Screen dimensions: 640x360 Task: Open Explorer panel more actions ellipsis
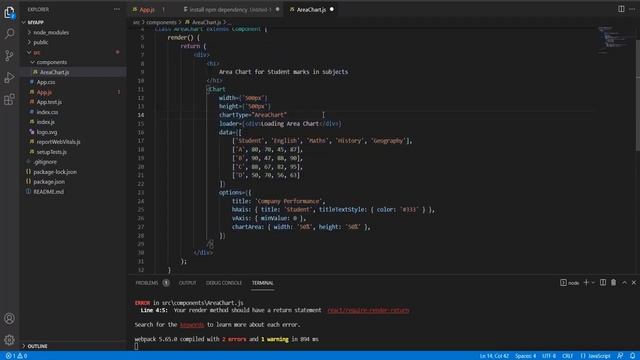[117, 9]
